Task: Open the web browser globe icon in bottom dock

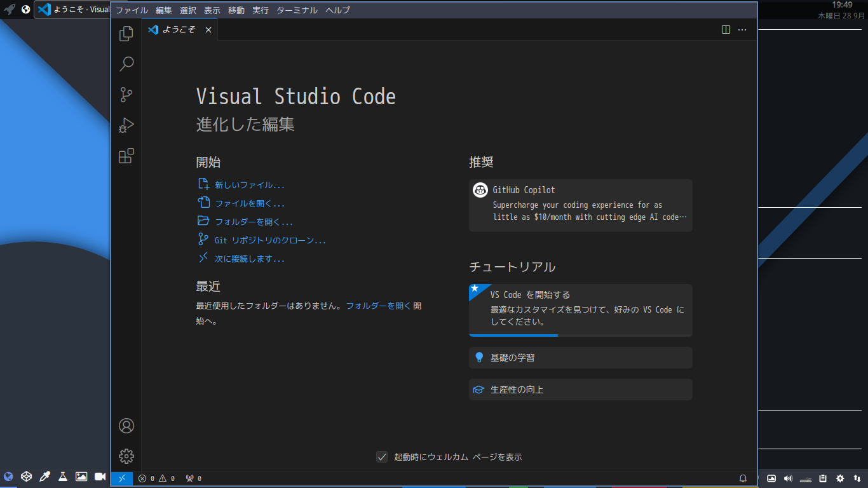Action: (x=8, y=477)
